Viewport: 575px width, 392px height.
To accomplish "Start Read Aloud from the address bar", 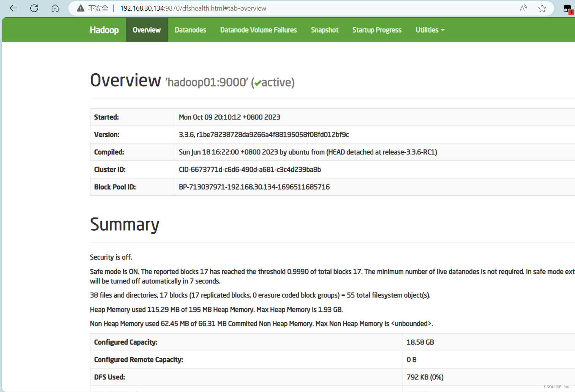I will pos(523,8).
